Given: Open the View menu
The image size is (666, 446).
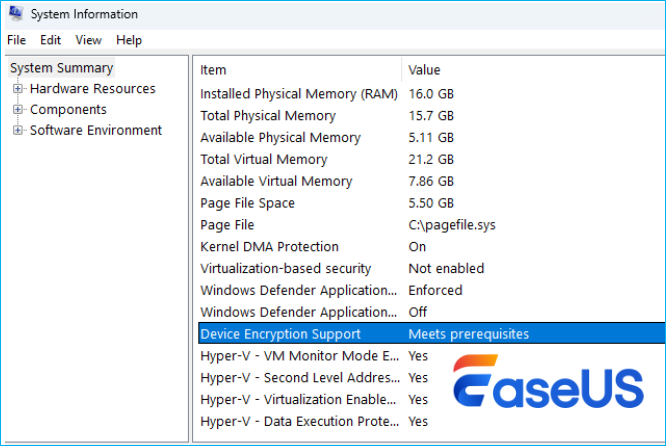Looking at the screenshot, I should pos(89,40).
